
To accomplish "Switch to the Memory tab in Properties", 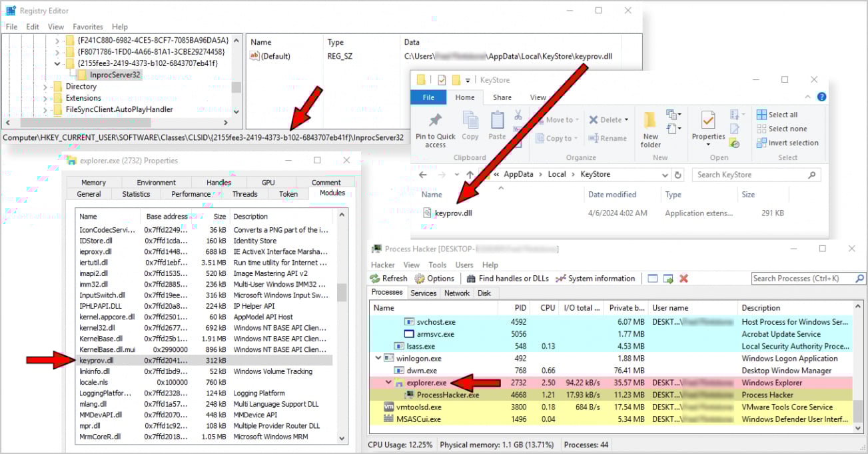I will click(93, 183).
